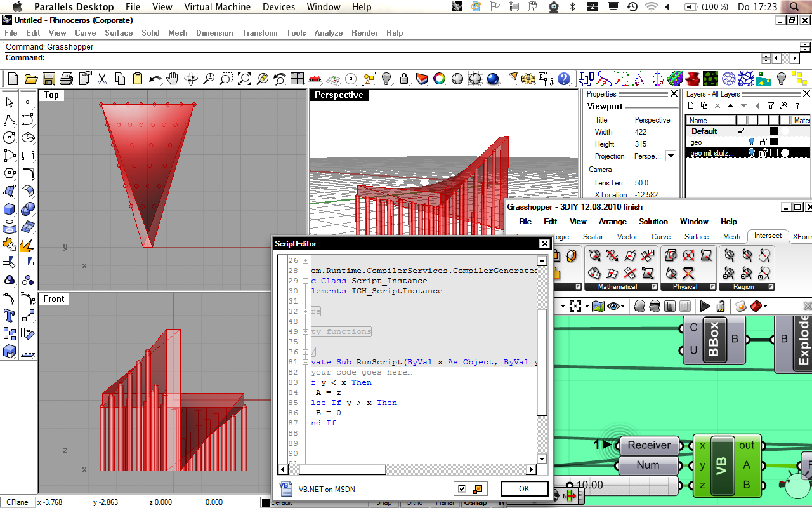Click the Grasshopper zoom extents frame icon
The height and width of the screenshot is (508, 812).
tap(576, 306)
